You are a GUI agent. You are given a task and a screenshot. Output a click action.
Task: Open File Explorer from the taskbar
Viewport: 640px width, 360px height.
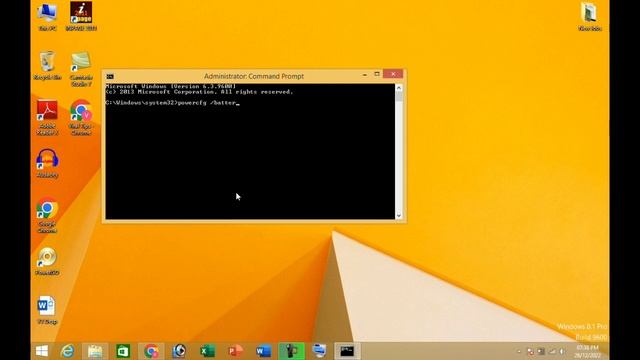(x=95, y=351)
